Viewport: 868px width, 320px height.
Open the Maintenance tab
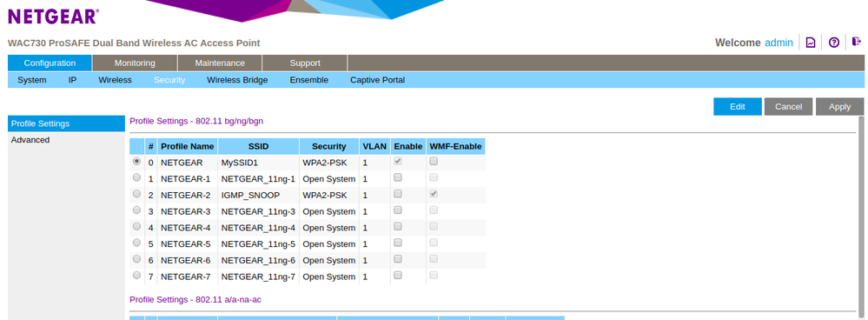(220, 63)
